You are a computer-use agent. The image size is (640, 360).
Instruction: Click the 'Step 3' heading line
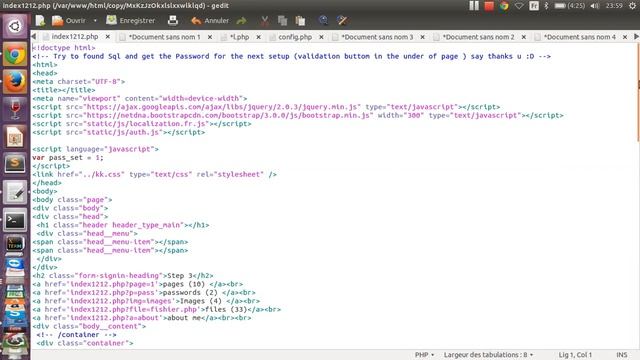pos(122,276)
